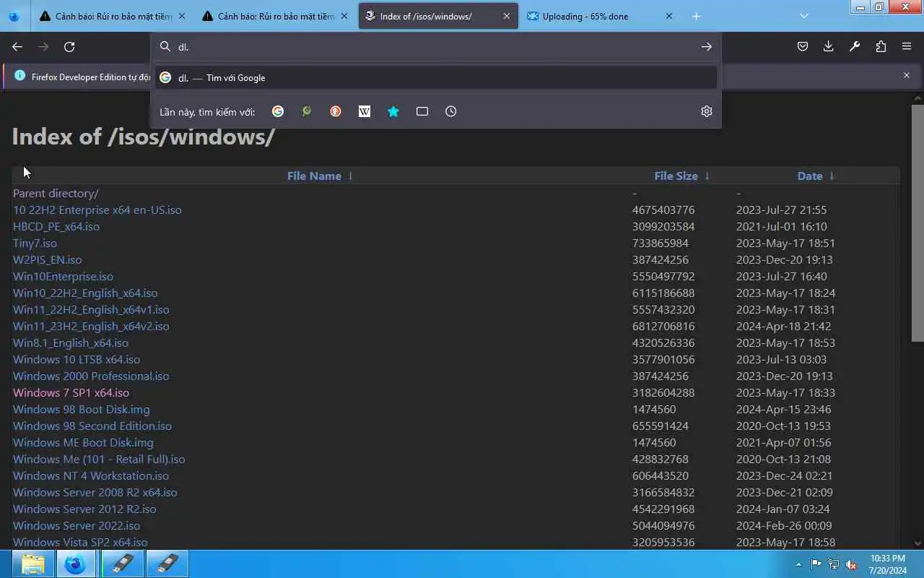Sort descending with Date arrow
This screenshot has height=578, width=924.
click(832, 176)
